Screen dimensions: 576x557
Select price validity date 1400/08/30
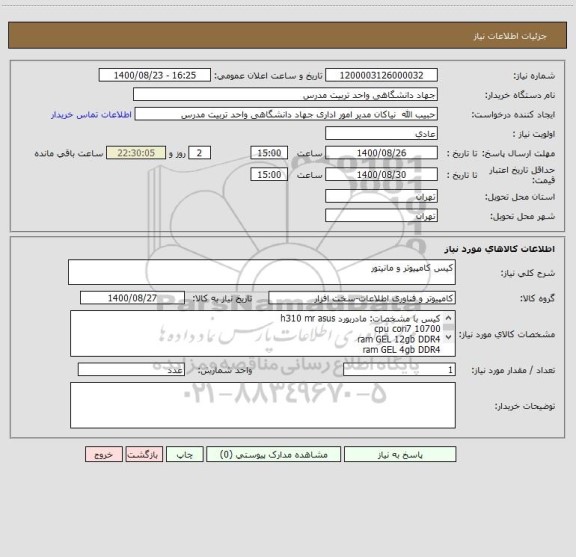coord(381,174)
